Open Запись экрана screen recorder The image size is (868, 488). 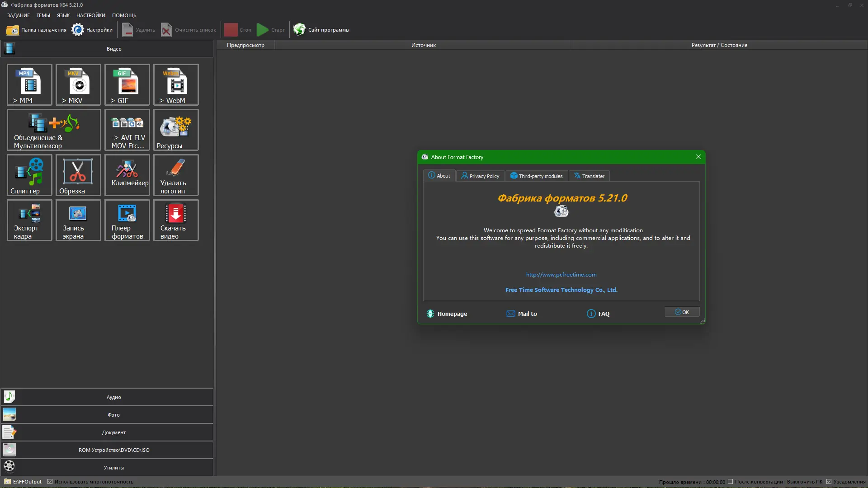point(78,220)
